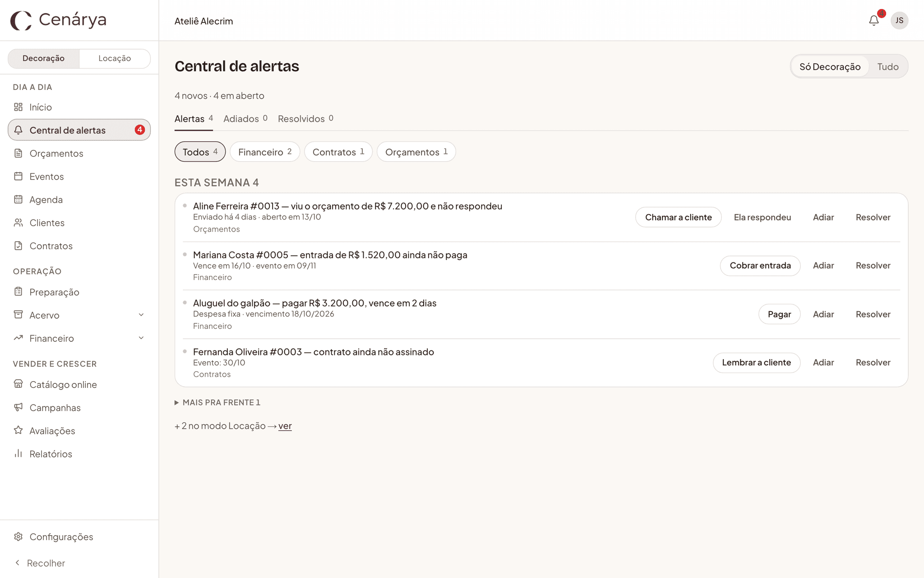Screen dimensions: 924x578
Task: Click the Cenárya logo
Action: (x=58, y=20)
